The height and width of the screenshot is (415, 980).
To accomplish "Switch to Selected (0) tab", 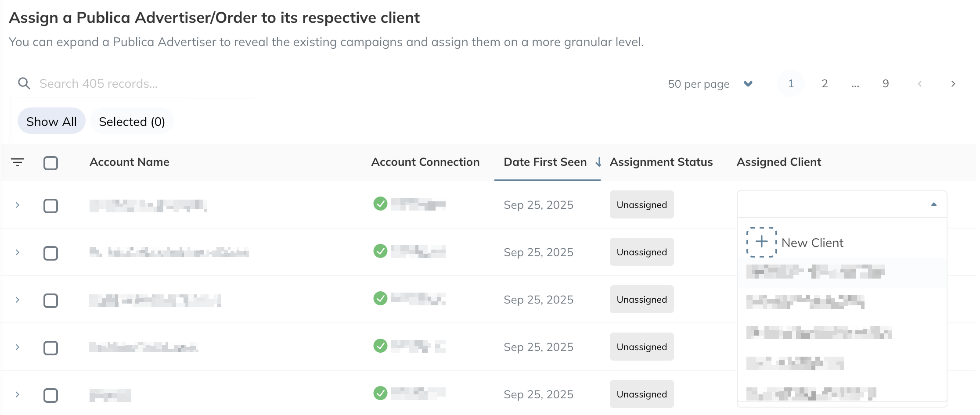I will 132,121.
